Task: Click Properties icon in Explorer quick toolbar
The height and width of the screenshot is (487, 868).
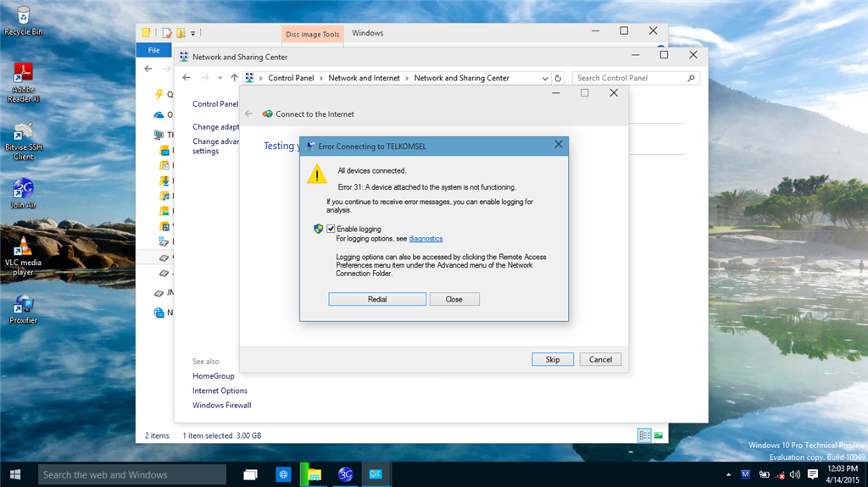Action: click(x=167, y=33)
